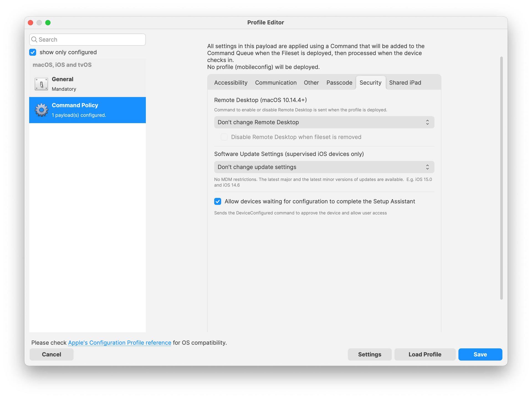Click the Remote Desktop (macOS 10.14.4+) label
Screen dimensions: 532x398
(x=260, y=100)
